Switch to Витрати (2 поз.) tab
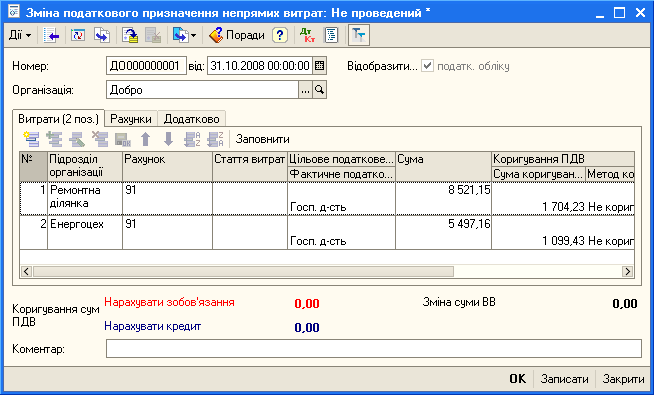The width and height of the screenshot is (654, 395). (58, 119)
